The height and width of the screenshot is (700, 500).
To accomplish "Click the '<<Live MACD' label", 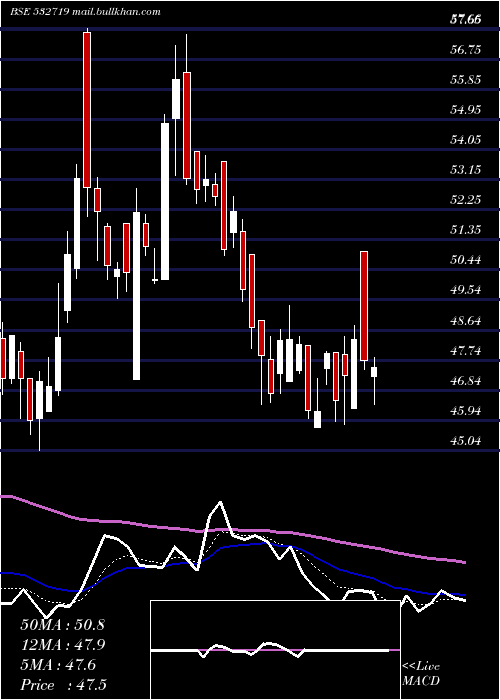I will tap(421, 674).
